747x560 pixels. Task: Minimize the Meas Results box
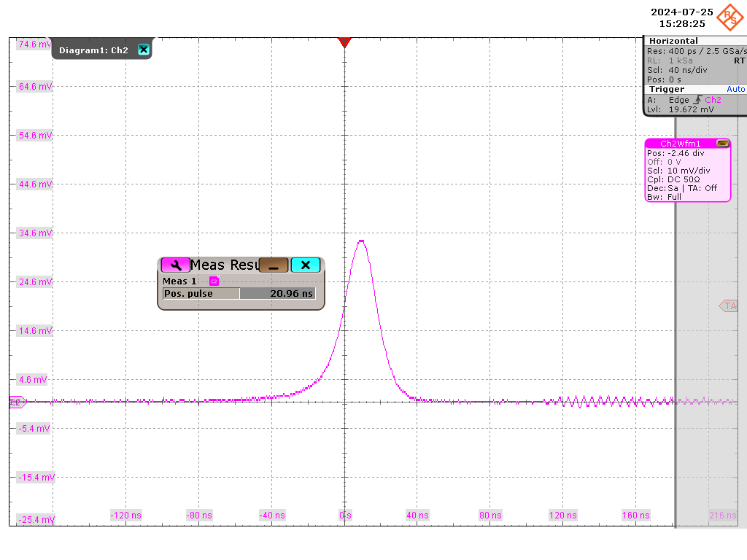pyautogui.click(x=274, y=265)
